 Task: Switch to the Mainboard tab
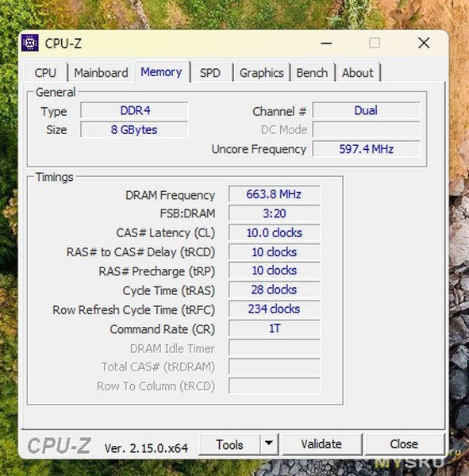pos(101,73)
